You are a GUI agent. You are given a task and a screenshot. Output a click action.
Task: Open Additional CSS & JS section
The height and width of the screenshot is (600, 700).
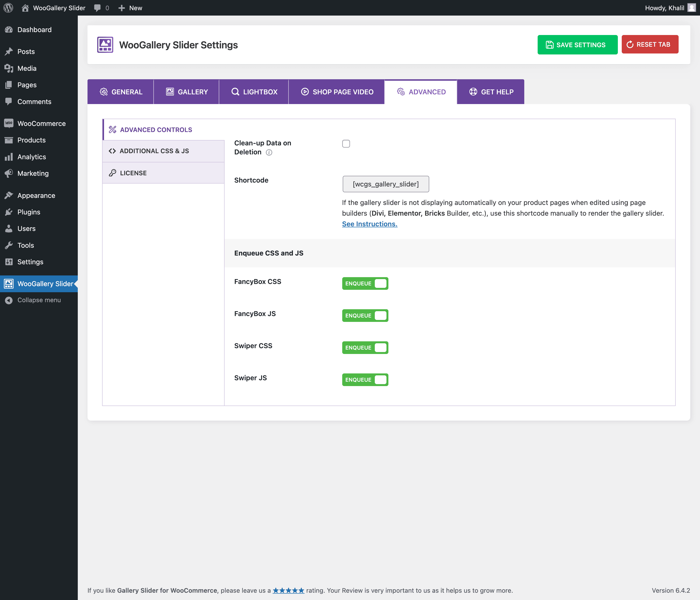click(154, 151)
